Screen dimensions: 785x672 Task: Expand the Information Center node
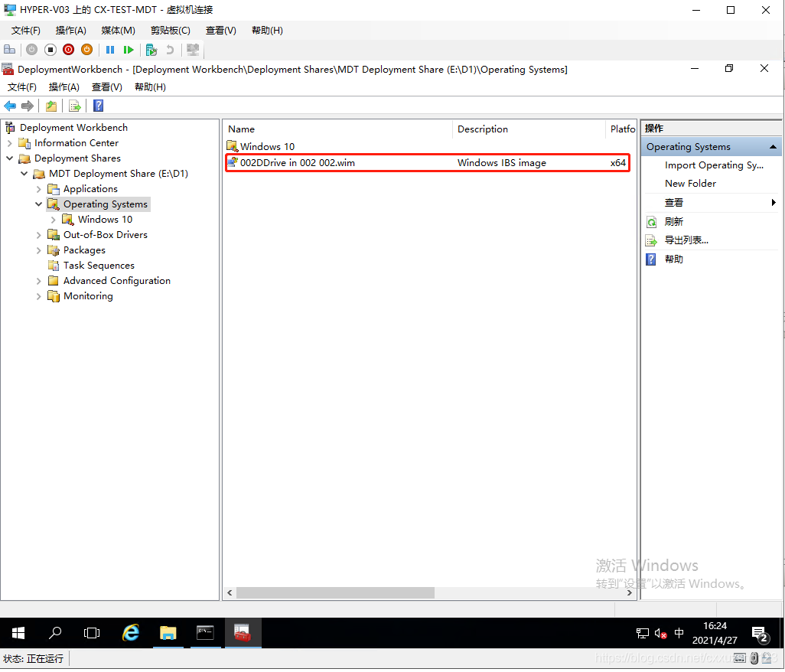(x=9, y=143)
